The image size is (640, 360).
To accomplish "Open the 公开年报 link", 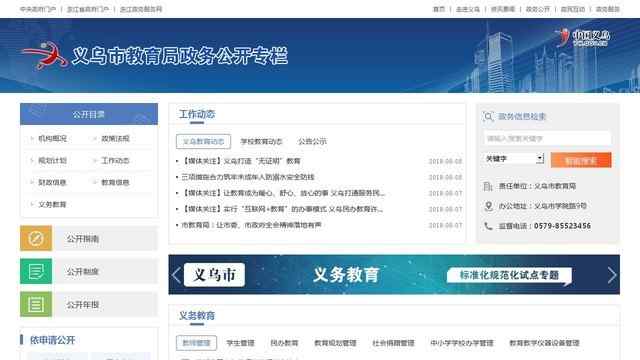I will click(83, 305).
